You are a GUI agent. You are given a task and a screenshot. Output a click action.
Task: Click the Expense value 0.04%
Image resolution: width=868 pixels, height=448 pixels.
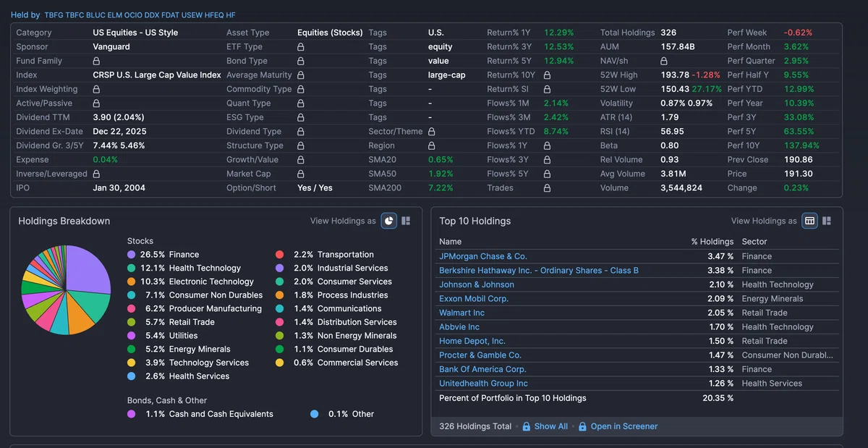105,160
